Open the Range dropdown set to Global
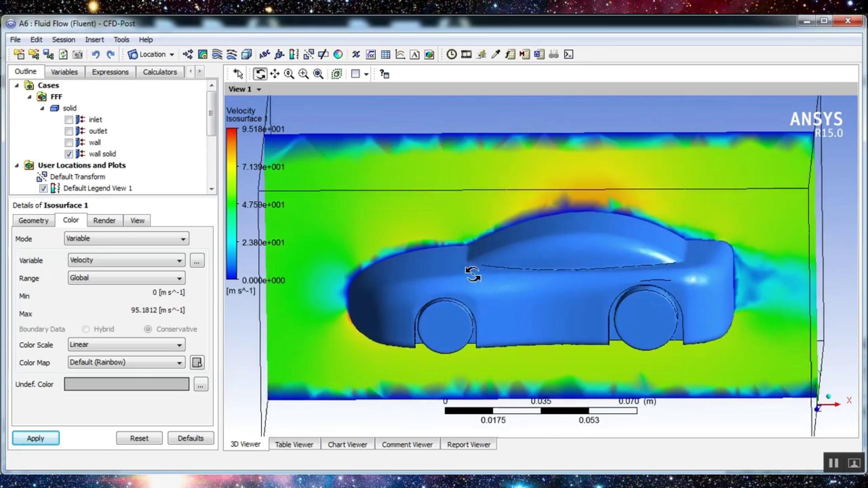This screenshot has height=488, width=868. 126,278
